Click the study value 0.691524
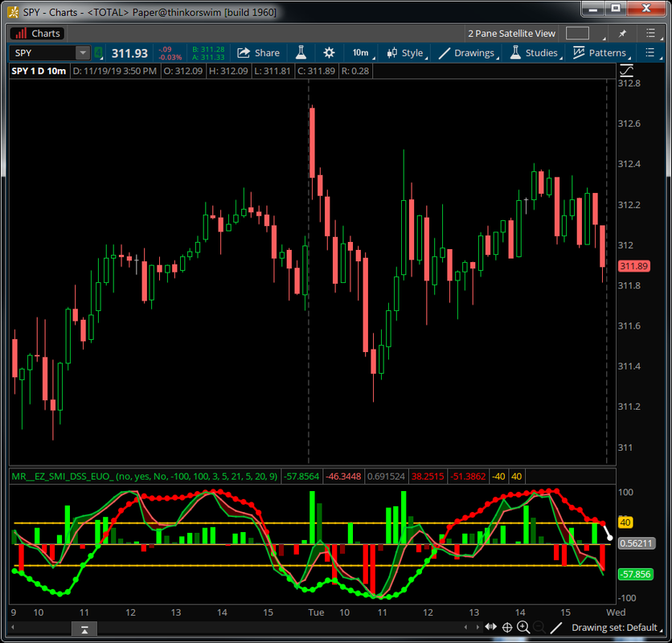The image size is (672, 643). pos(386,477)
